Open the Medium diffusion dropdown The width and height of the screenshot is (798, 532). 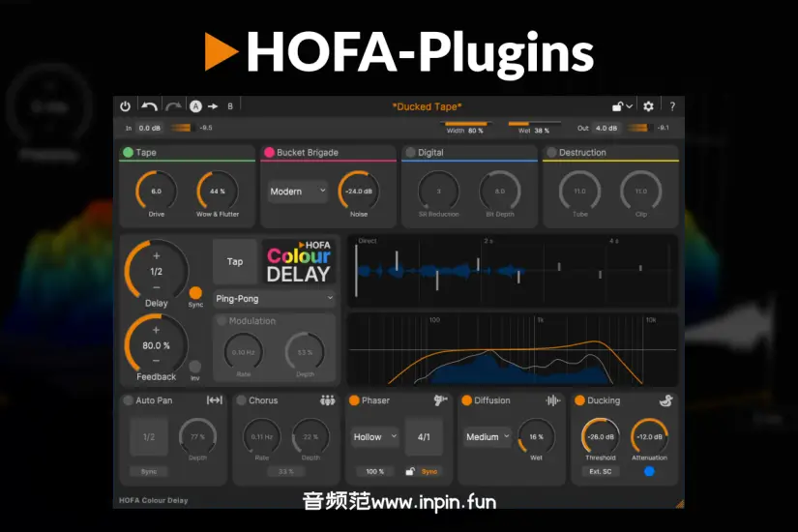click(488, 437)
